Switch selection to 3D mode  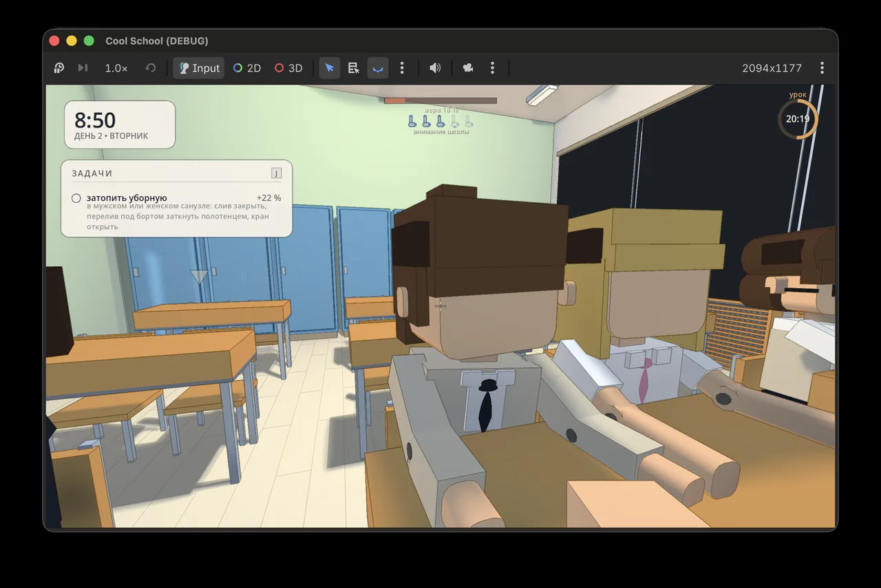click(288, 68)
